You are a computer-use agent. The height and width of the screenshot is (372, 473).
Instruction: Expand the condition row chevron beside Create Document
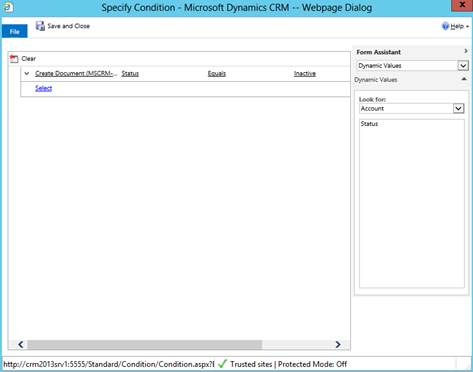tap(27, 73)
